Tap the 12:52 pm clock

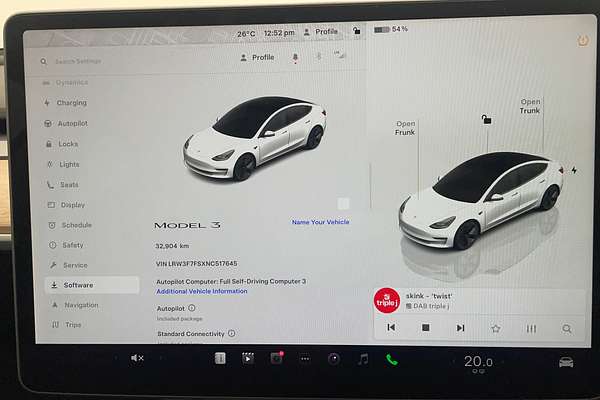(x=279, y=33)
